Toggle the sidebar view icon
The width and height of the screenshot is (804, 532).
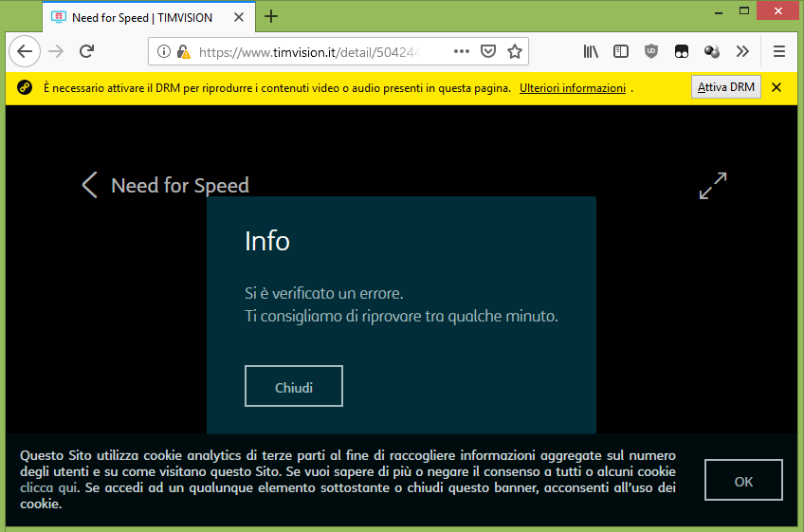pyautogui.click(x=621, y=51)
